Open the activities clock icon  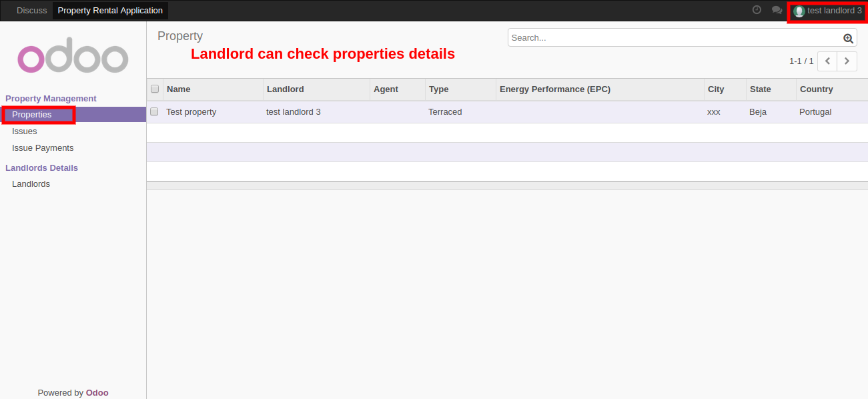pyautogui.click(x=757, y=10)
